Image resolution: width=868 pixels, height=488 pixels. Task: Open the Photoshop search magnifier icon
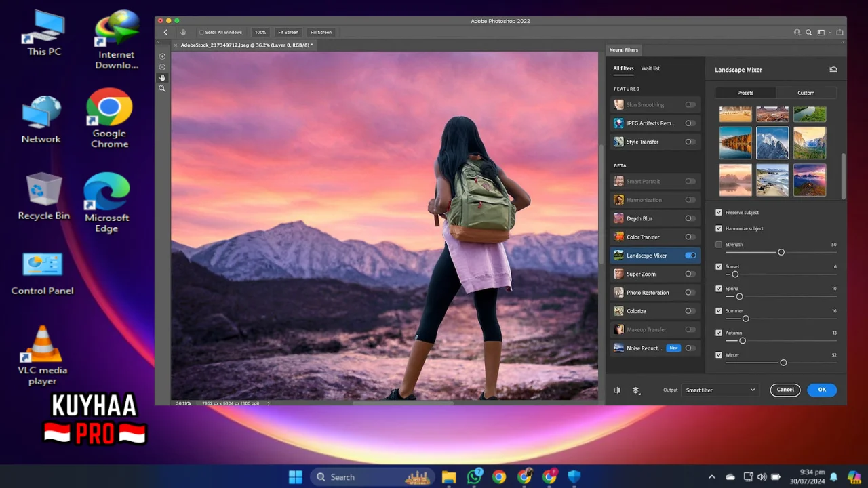coord(809,32)
